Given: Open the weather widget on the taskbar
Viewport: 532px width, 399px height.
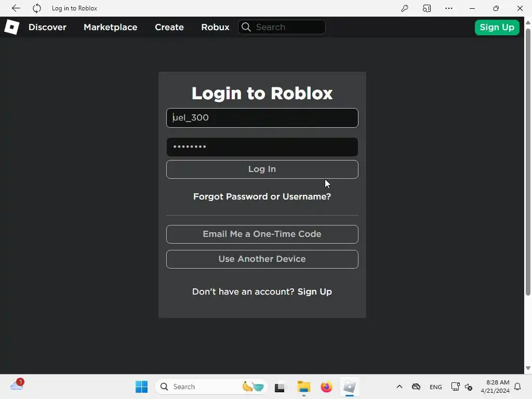Looking at the screenshot, I should point(17,385).
